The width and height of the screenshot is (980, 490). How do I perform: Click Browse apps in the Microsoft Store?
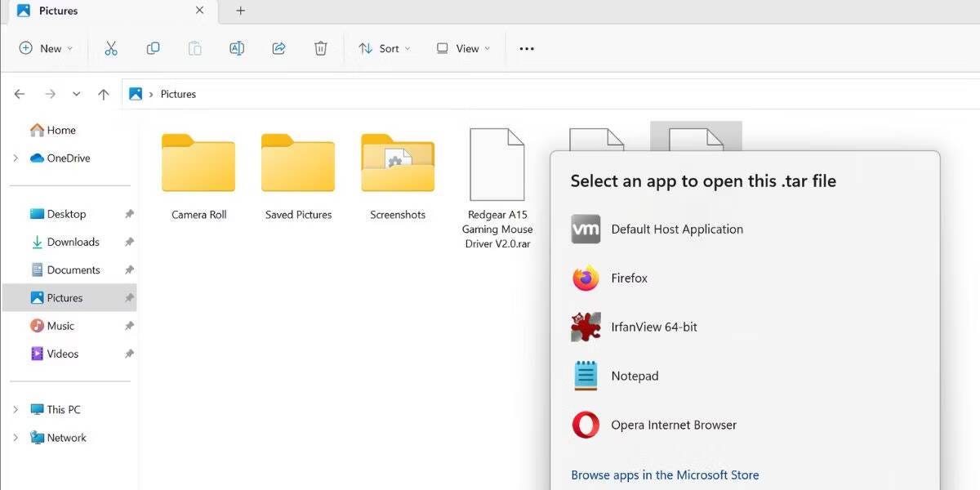(x=665, y=474)
